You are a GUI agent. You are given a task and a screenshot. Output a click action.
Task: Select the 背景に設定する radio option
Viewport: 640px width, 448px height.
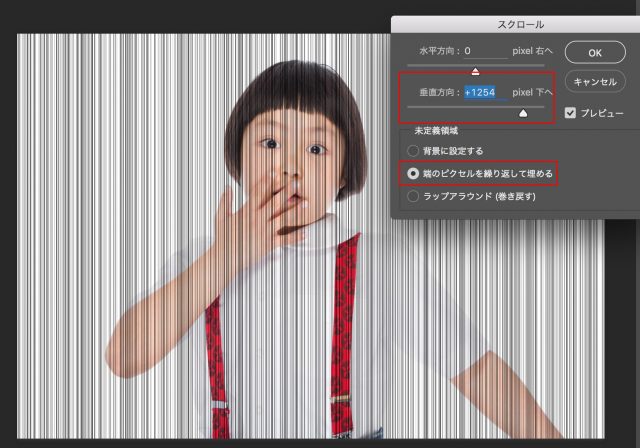[x=412, y=151]
